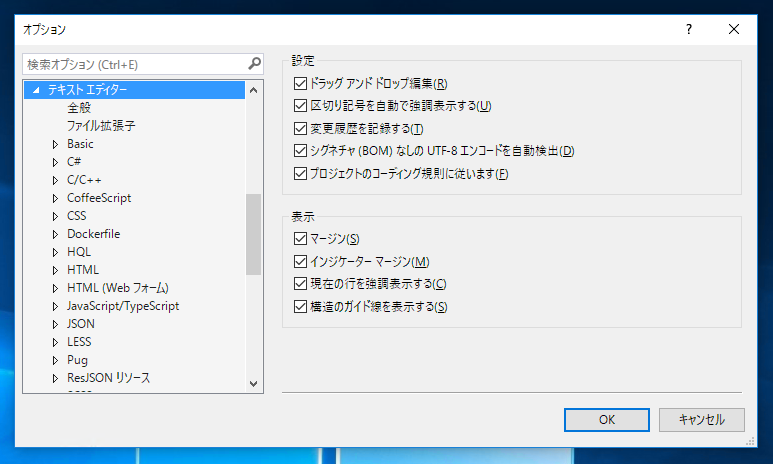Click the dialog resize grip corner

coord(750,441)
